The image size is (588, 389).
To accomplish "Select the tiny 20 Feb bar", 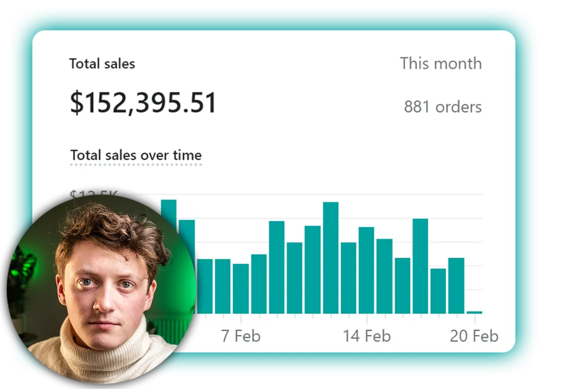I will (474, 312).
